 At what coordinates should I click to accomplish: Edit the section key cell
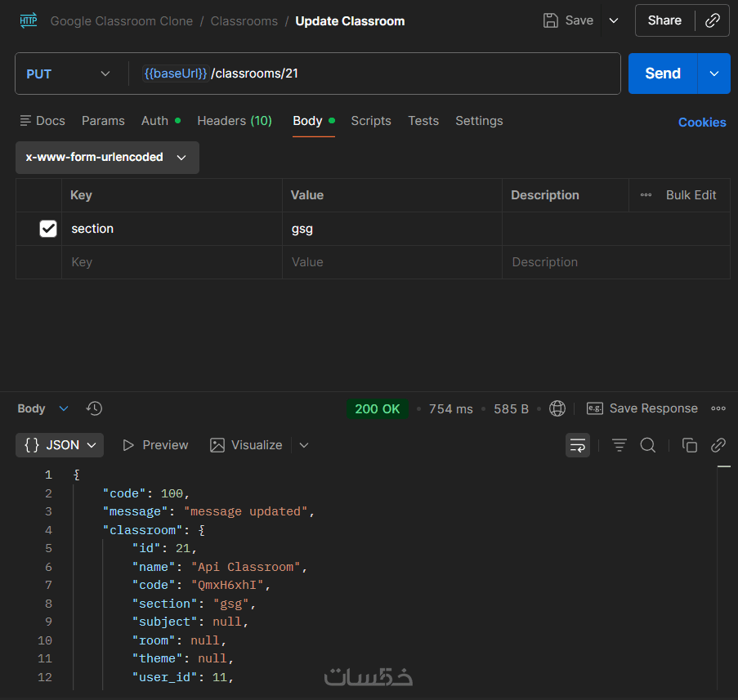pos(172,229)
